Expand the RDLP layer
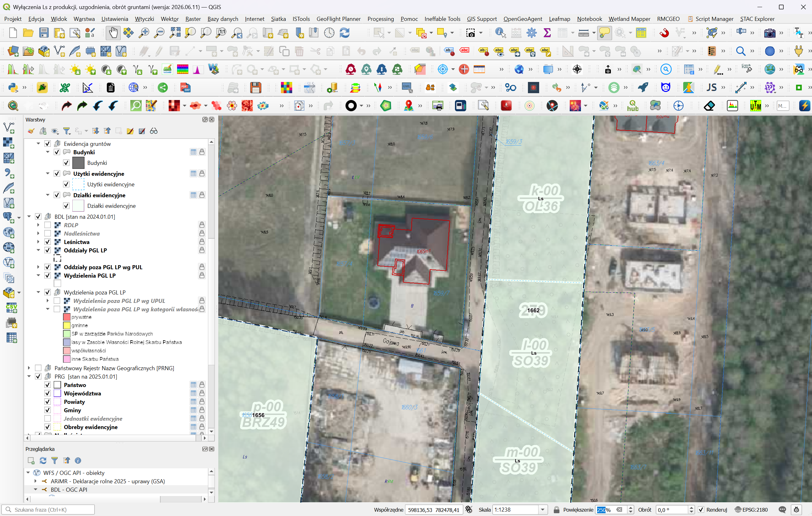 pyautogui.click(x=38, y=225)
